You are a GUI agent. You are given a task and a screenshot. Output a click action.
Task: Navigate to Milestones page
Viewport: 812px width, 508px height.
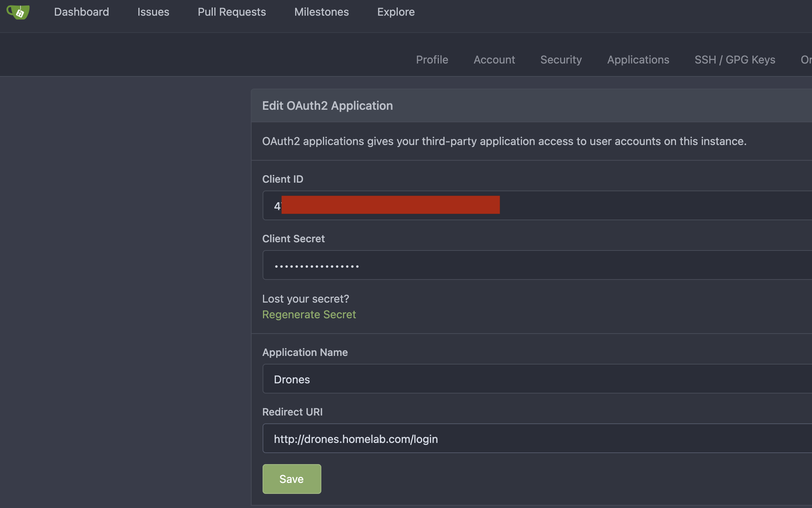321,12
